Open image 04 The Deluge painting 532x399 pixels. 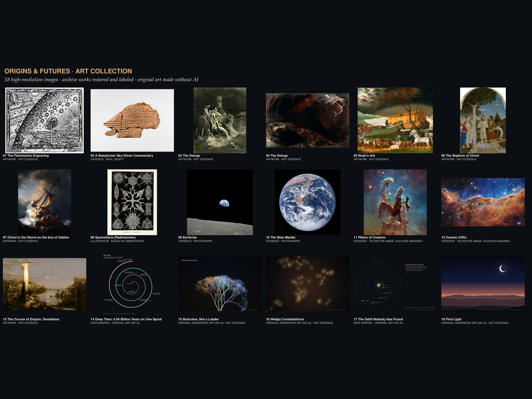308,120
